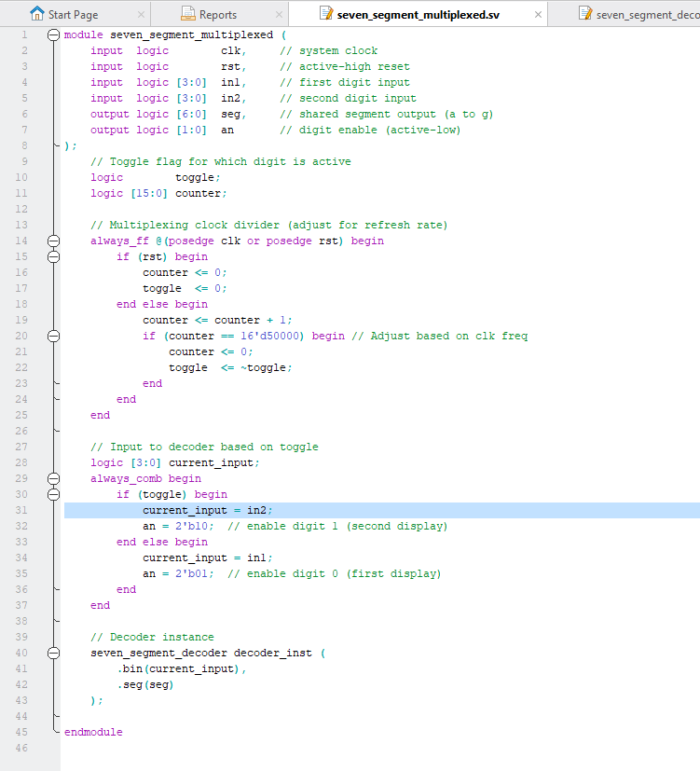Fold the 'end else begin' block on line 18
This screenshot has height=771, width=700.
point(53,304)
